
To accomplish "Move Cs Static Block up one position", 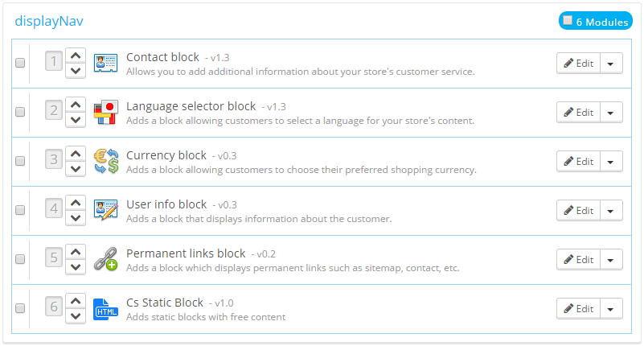I will point(75,301).
